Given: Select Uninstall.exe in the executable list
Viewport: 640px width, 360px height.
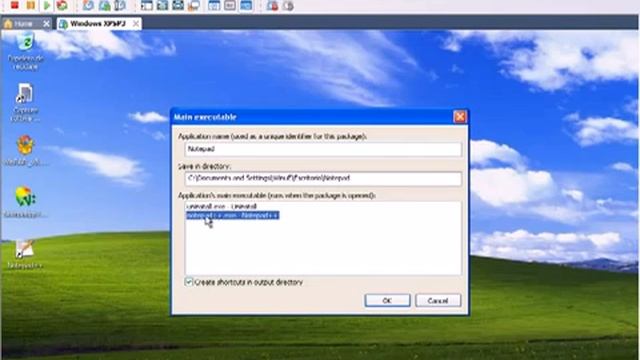Looking at the screenshot, I should pos(221,206).
